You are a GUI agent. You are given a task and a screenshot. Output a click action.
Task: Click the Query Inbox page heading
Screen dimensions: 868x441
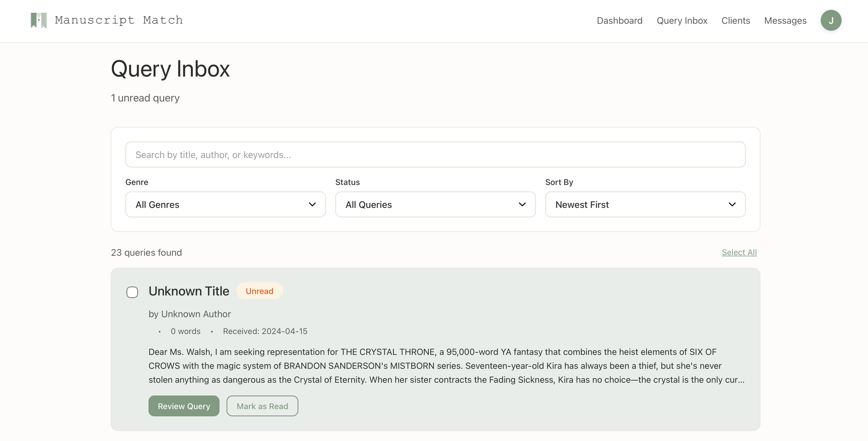(170, 69)
